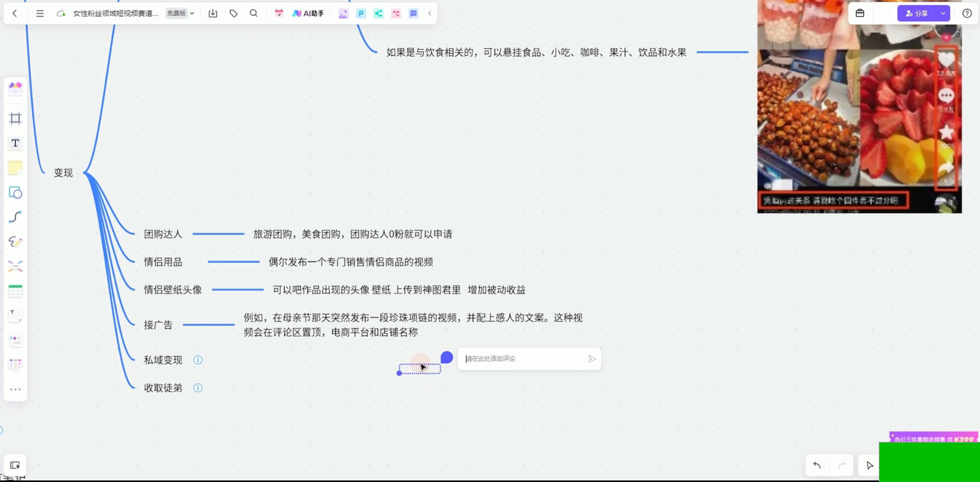
Task: Select the mind map tool
Action: tap(15, 266)
